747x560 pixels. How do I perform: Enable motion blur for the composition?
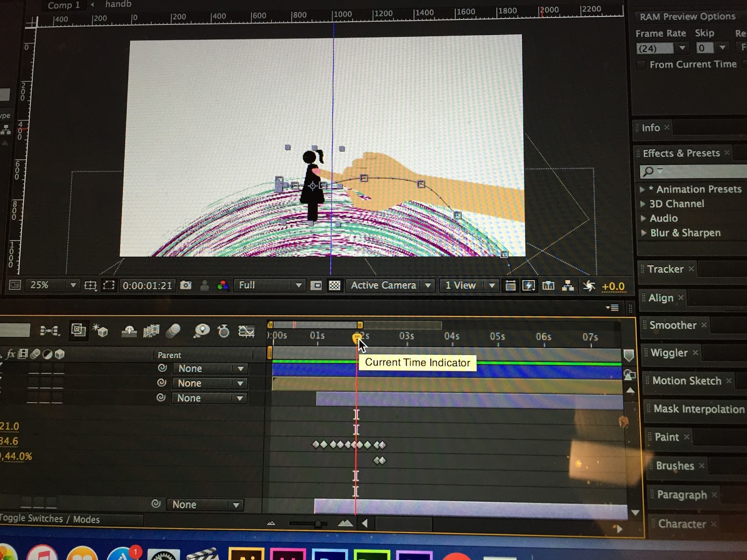click(x=173, y=331)
